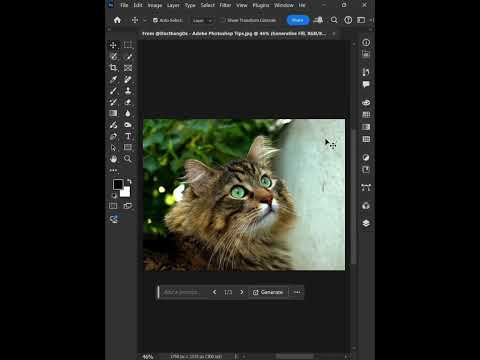This screenshot has height=360, width=480.
Task: Open the Layer menu
Action: (173, 5)
